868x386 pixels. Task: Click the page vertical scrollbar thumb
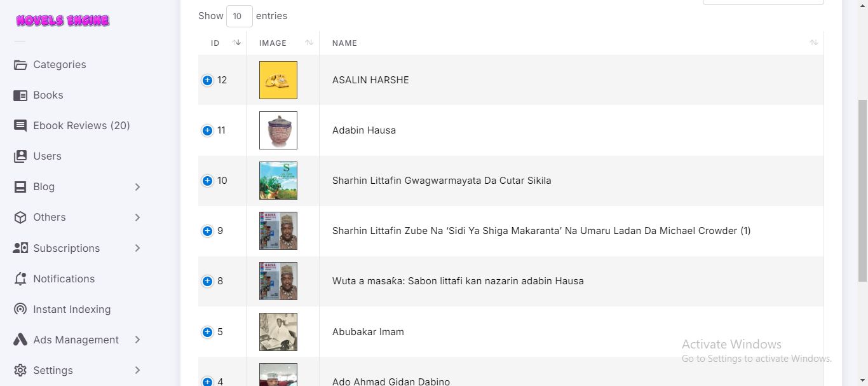pos(862,191)
